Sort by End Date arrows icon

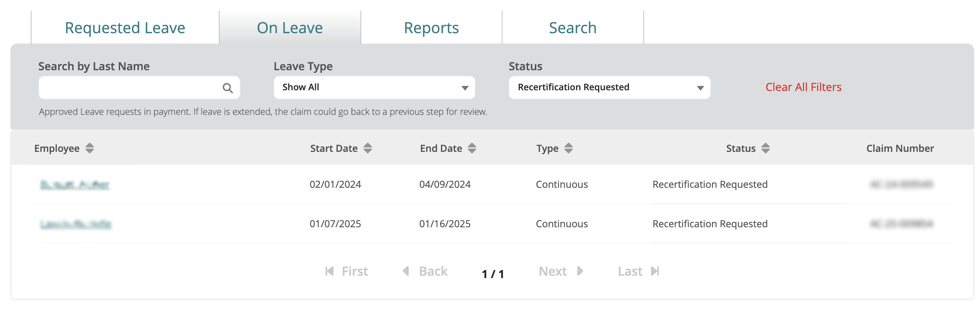tap(472, 148)
